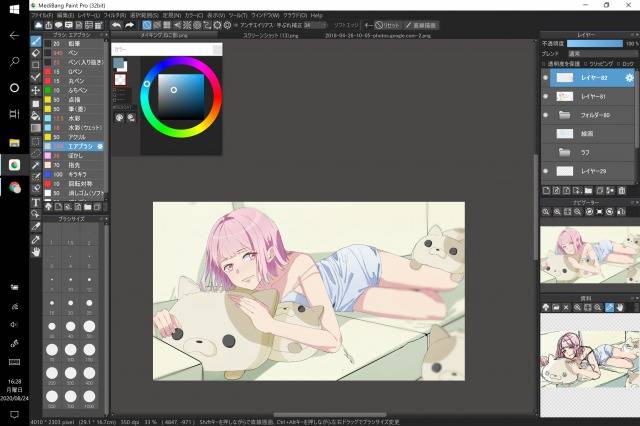Toggle visibility of レイヤー29
This screenshot has height=426, width=640.
pyautogui.click(x=545, y=171)
